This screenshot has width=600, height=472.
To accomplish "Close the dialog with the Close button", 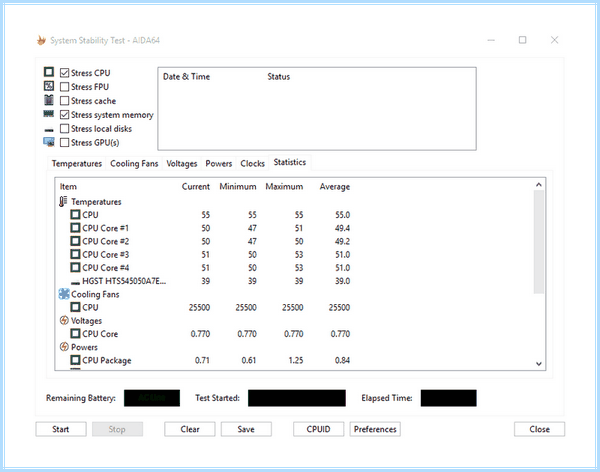I will coord(539,429).
